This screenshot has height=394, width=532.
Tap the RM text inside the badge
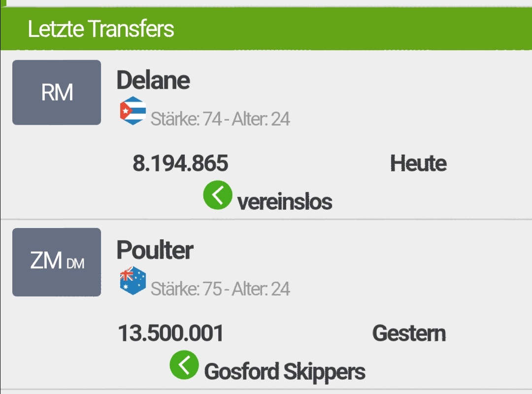[x=57, y=92]
